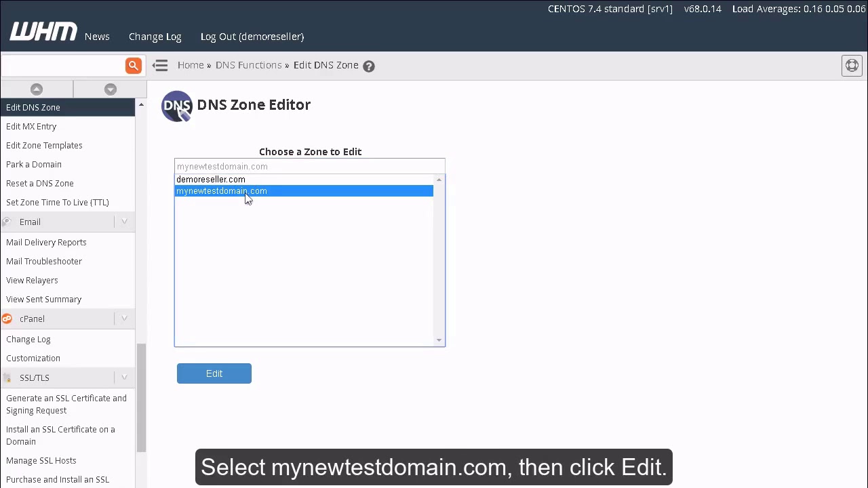Click sidebar scroll up arrow
This screenshot has height=488, width=868.
(x=141, y=104)
